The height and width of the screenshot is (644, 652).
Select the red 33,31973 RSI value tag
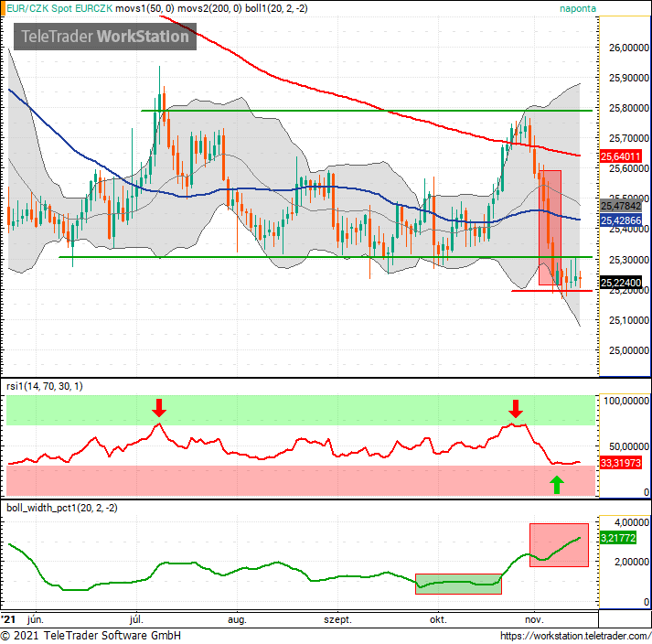[x=620, y=463]
